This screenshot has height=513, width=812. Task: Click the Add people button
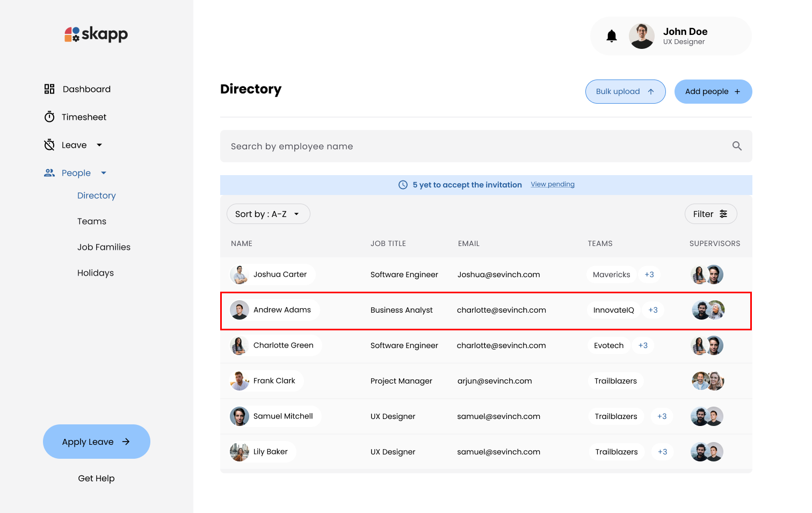click(x=713, y=91)
